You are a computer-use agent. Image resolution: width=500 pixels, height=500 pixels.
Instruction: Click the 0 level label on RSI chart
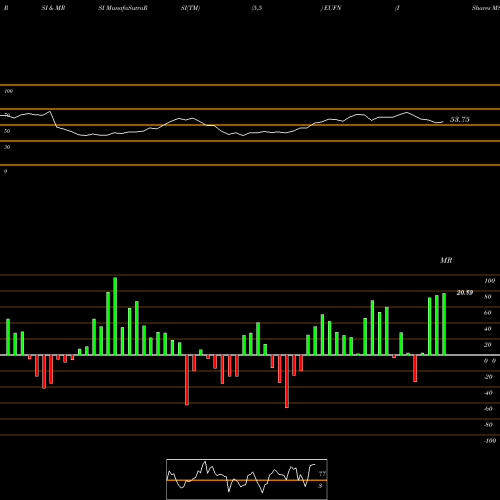click(5, 171)
